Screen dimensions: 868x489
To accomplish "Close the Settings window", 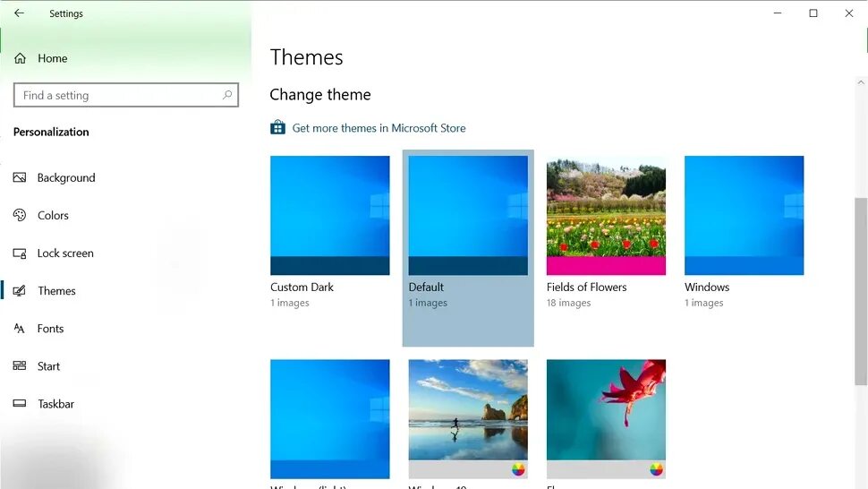I will (849, 13).
